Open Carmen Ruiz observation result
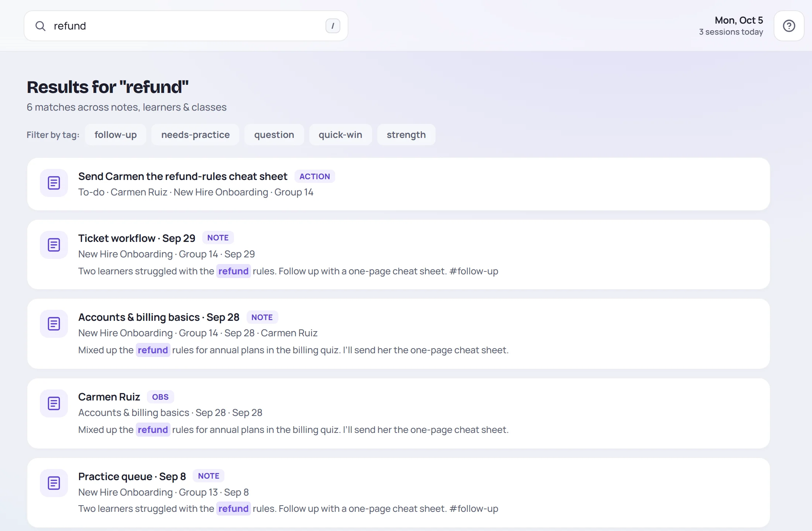Viewport: 812px width, 531px height. 399,413
